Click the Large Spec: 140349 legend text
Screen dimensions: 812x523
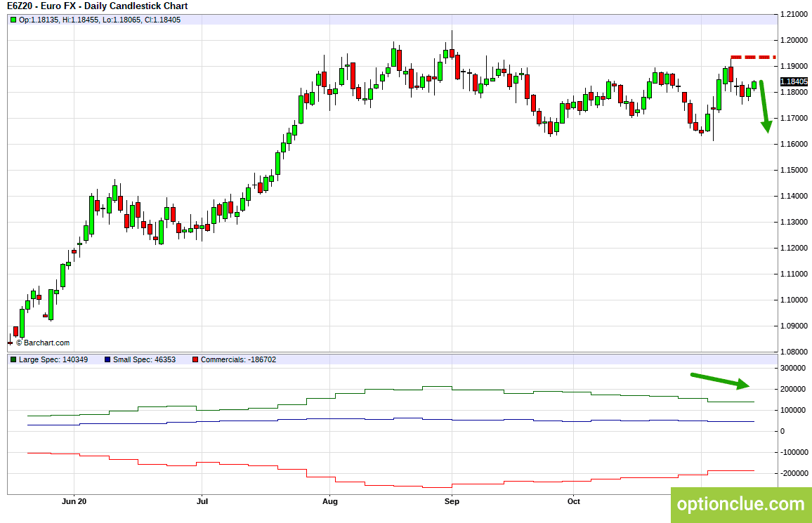coord(53,359)
